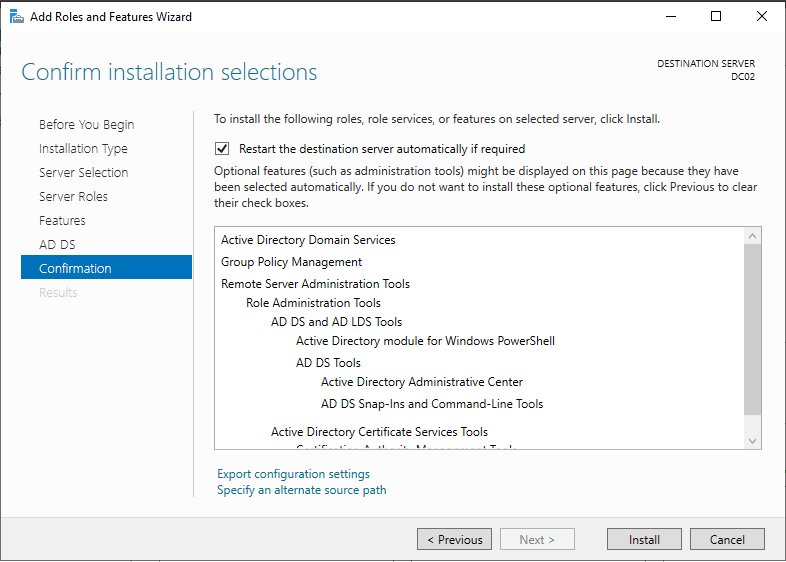The height and width of the screenshot is (562, 786).
Task: Select AD DS and AD LDS Tools
Action: pyautogui.click(x=336, y=322)
